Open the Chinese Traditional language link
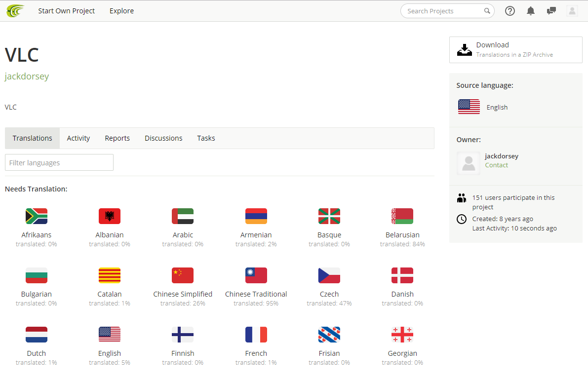588x380 pixels. click(256, 294)
